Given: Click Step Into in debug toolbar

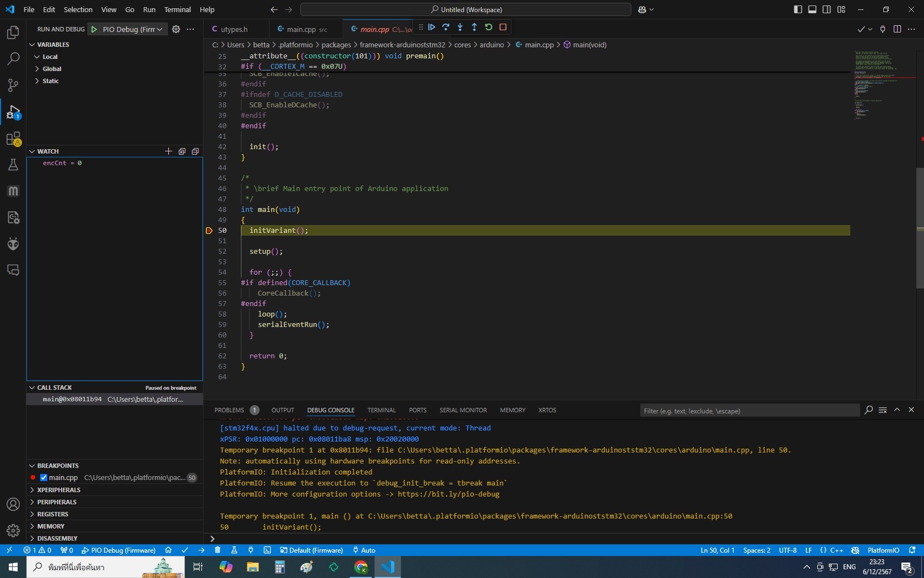Looking at the screenshot, I should coord(460,27).
